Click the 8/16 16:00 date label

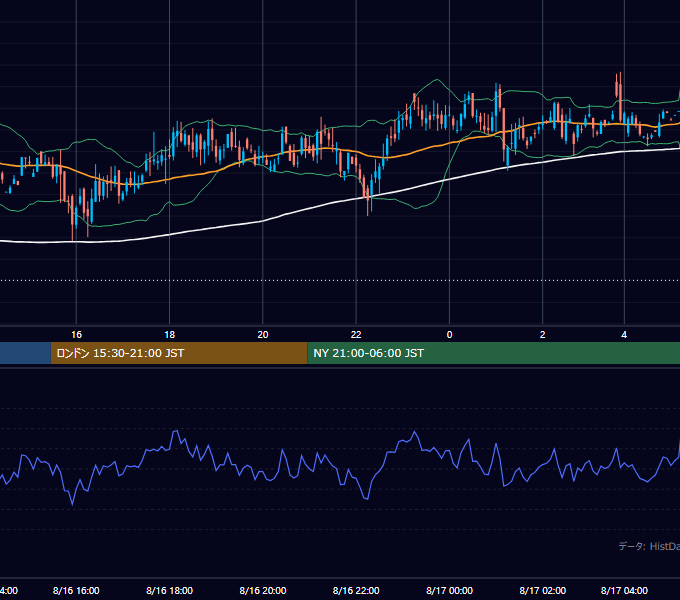click(x=76, y=591)
